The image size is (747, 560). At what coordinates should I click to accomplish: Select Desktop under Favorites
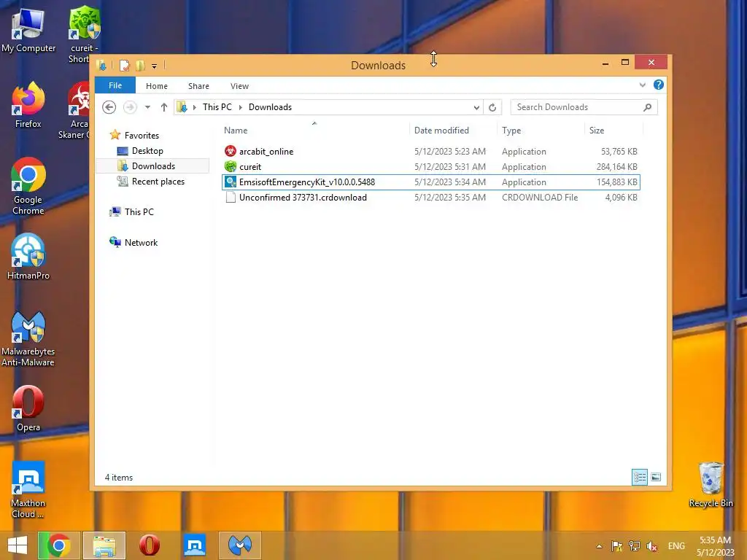tap(147, 151)
